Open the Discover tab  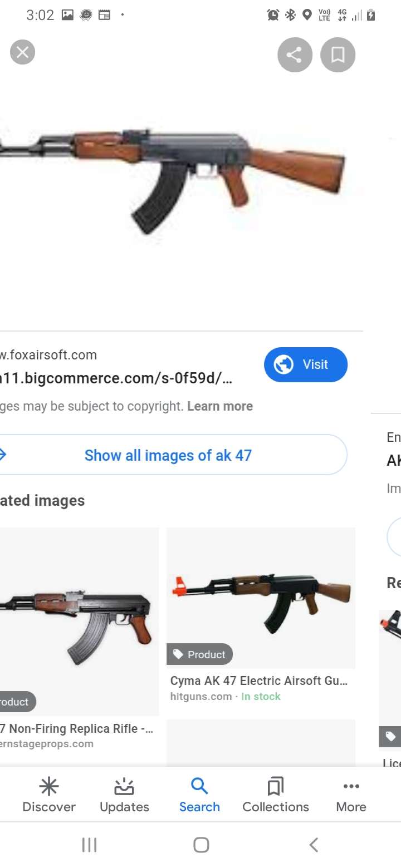point(49,795)
